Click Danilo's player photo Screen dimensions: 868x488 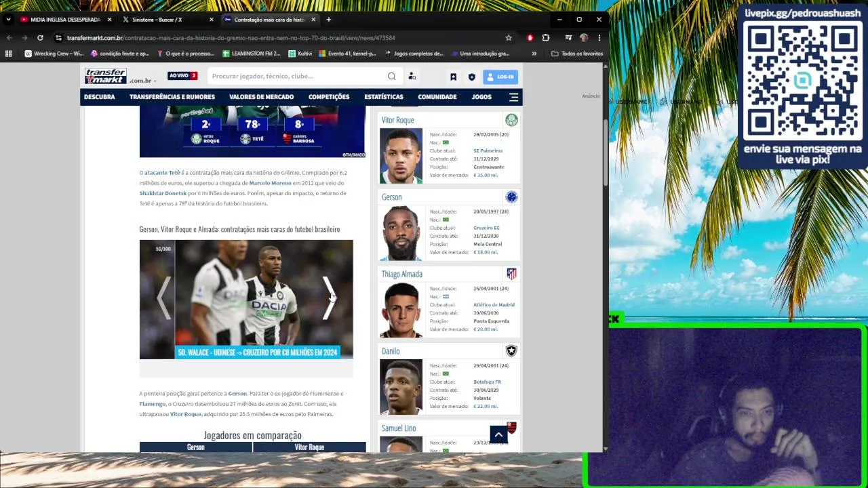point(401,387)
